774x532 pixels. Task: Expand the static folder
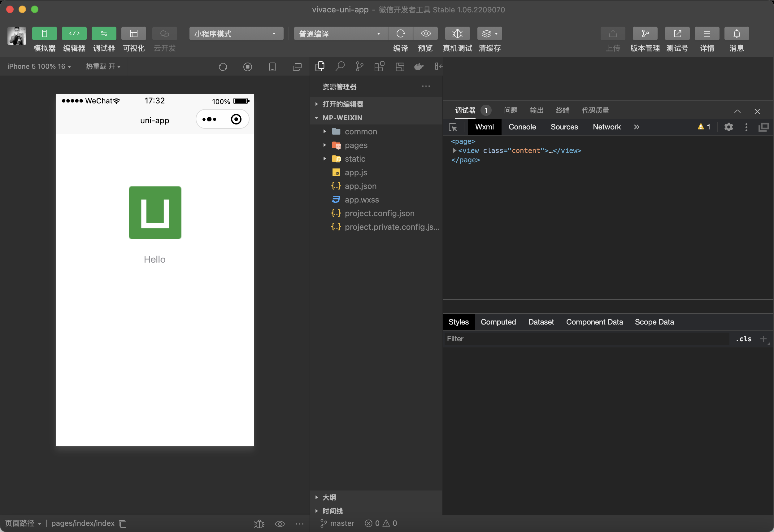(376, 159)
